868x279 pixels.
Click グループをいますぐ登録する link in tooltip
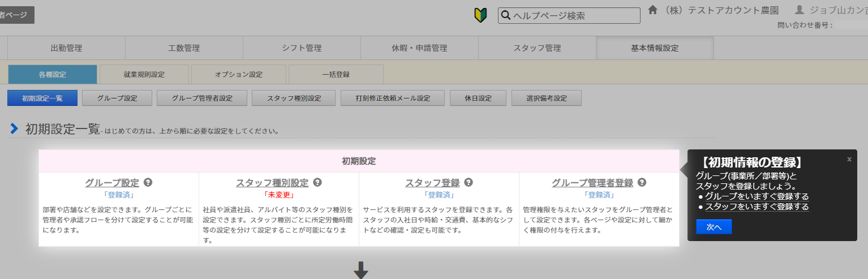click(757, 196)
